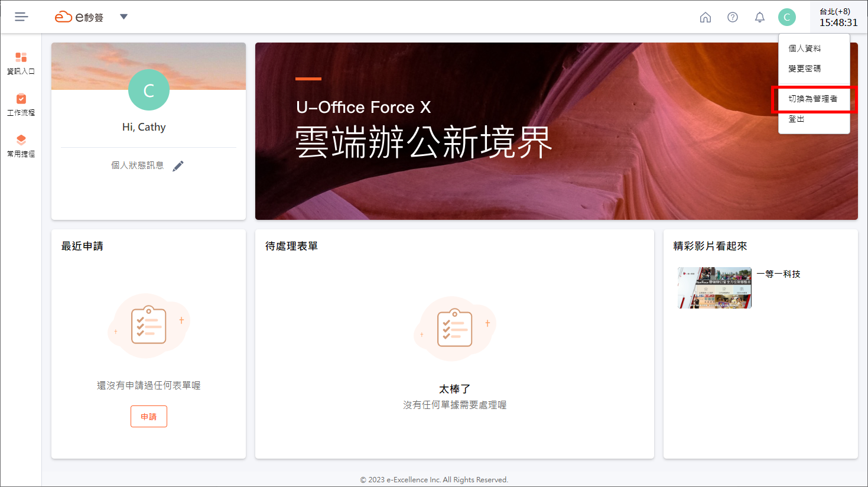Viewport: 868px width, 487px height.
Task: Edit personal status with the pencil icon
Action: pyautogui.click(x=178, y=166)
